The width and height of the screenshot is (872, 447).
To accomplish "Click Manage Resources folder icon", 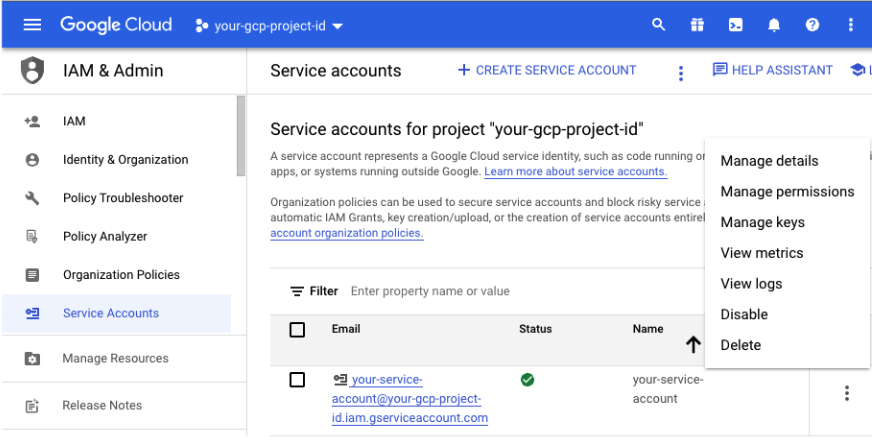I will 32,359.
